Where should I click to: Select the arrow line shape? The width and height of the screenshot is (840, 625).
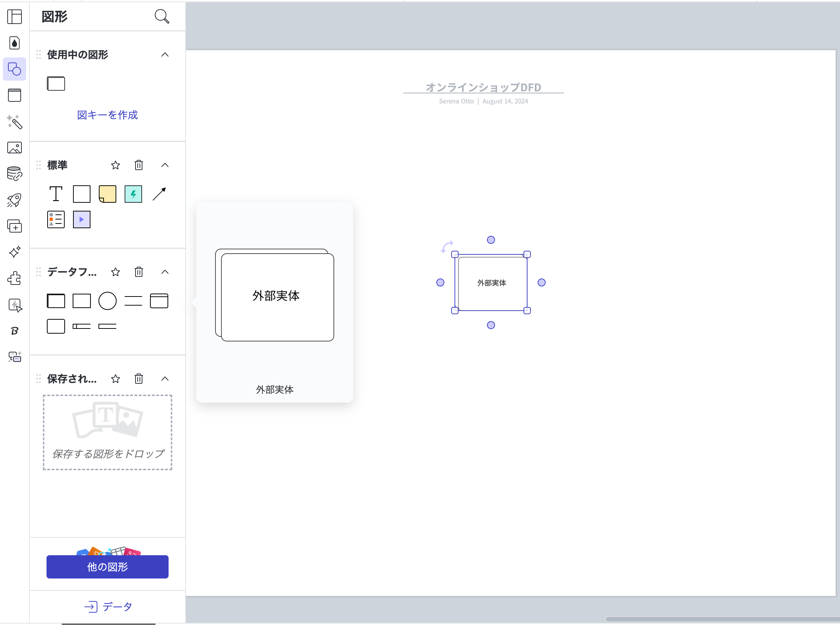159,194
